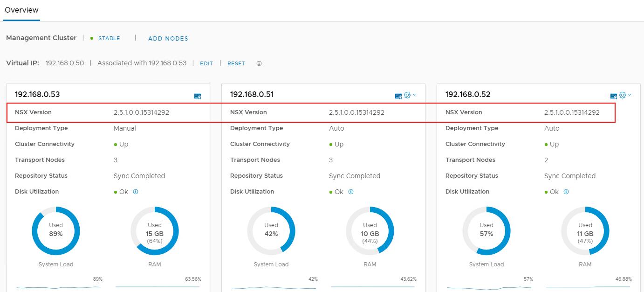Reset the Virtual IP
644x292 pixels.
[x=236, y=63]
